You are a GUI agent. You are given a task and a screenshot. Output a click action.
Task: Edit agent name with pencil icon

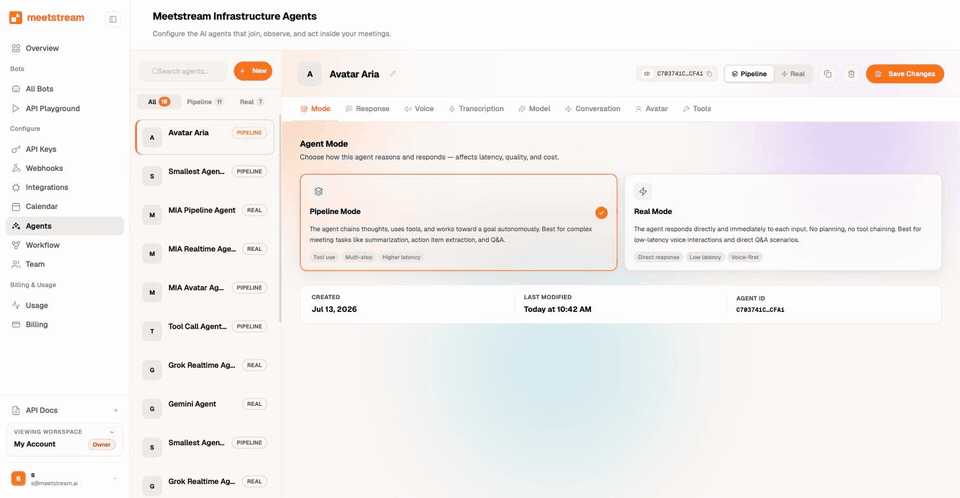[x=393, y=74]
